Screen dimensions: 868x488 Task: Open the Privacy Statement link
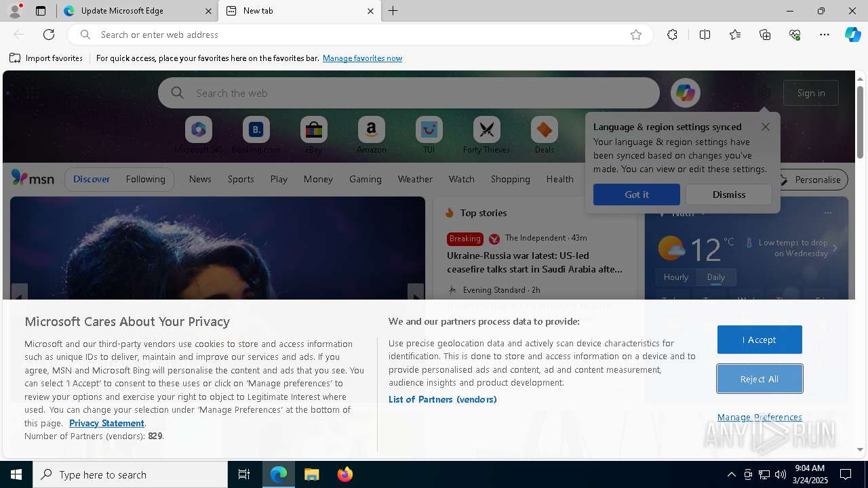point(106,423)
